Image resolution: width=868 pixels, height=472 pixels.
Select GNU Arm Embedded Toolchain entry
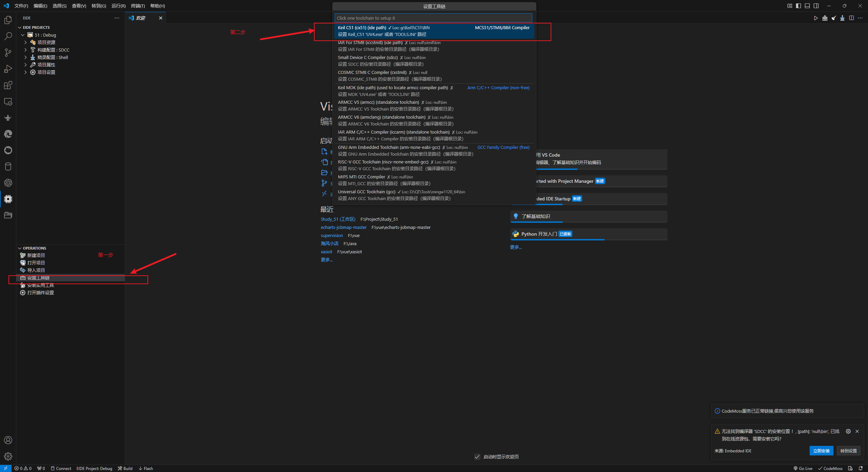(434, 151)
